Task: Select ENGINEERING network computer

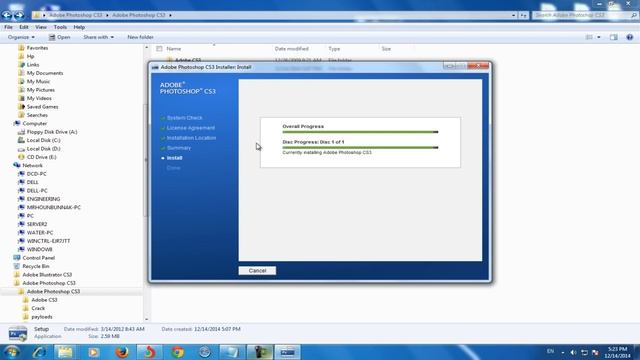Action: click(x=43, y=199)
